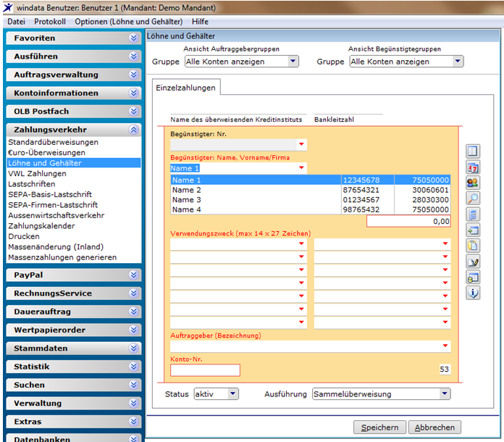Expand the Dauerauftrag section chevron
This screenshot has height=442, width=504.
(133, 312)
